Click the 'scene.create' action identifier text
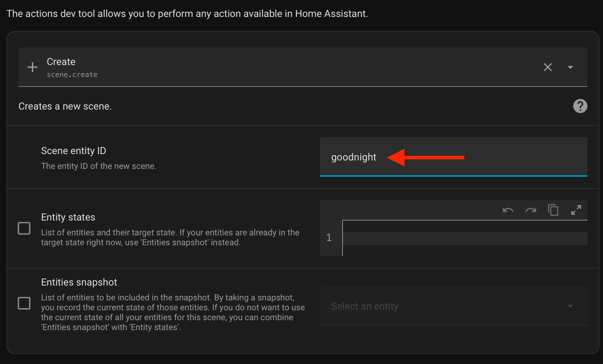The height and width of the screenshot is (364, 603). [72, 75]
